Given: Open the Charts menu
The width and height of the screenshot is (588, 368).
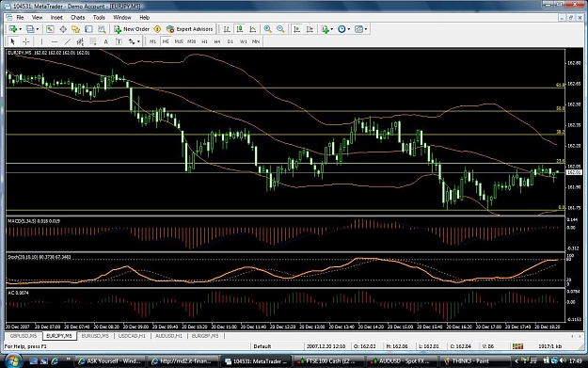Looking at the screenshot, I should coord(78,17).
